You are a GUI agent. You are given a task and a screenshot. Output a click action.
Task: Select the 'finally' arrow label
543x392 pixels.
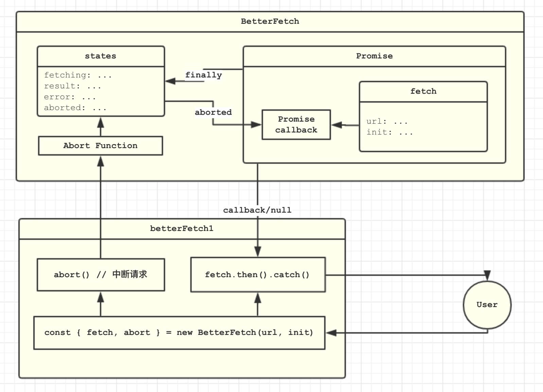(204, 75)
